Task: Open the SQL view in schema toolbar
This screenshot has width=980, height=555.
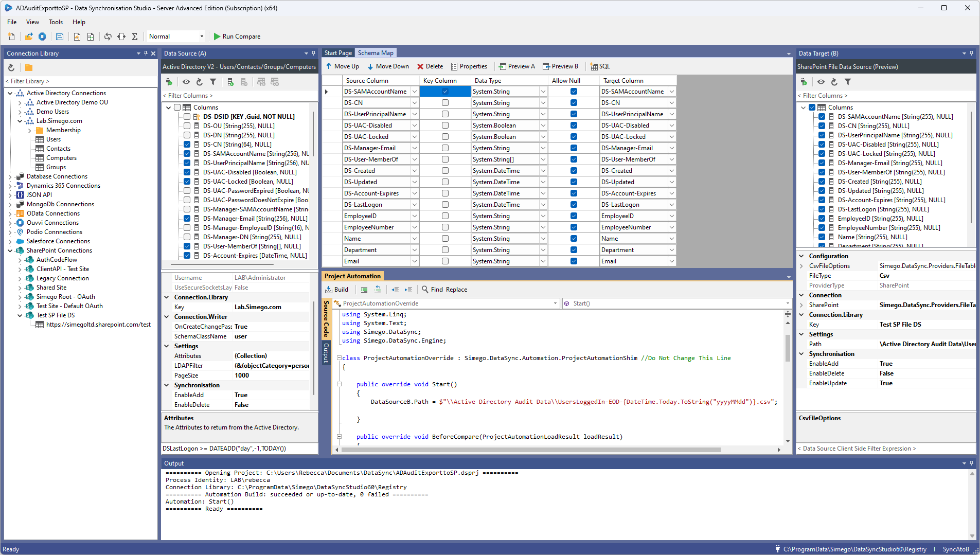Action: point(600,66)
